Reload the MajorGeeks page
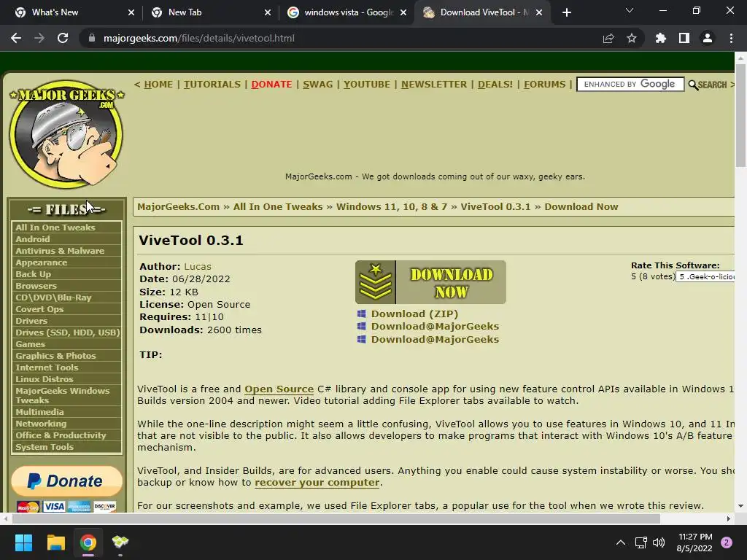The image size is (747, 560). 63,38
